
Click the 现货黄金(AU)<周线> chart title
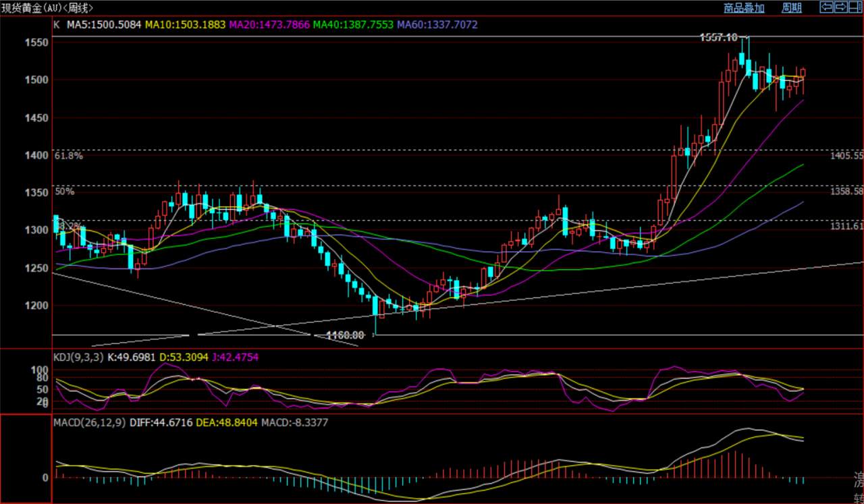[47, 8]
